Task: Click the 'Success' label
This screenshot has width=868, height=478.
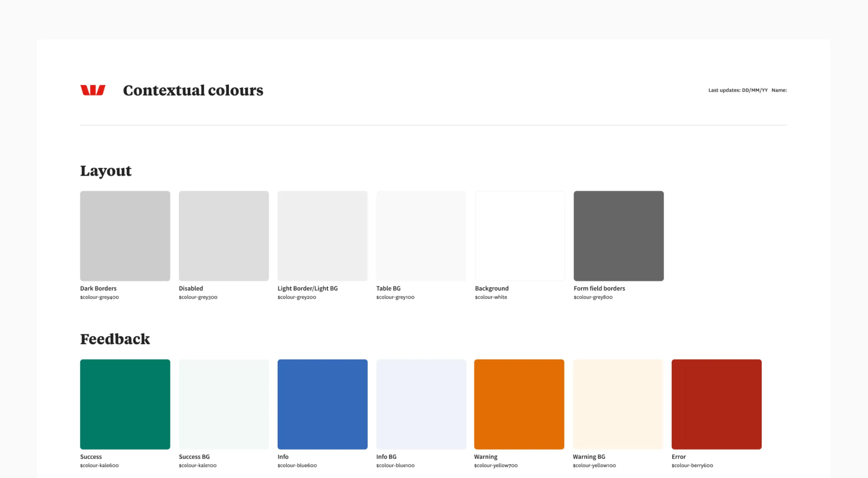Action: click(91, 457)
